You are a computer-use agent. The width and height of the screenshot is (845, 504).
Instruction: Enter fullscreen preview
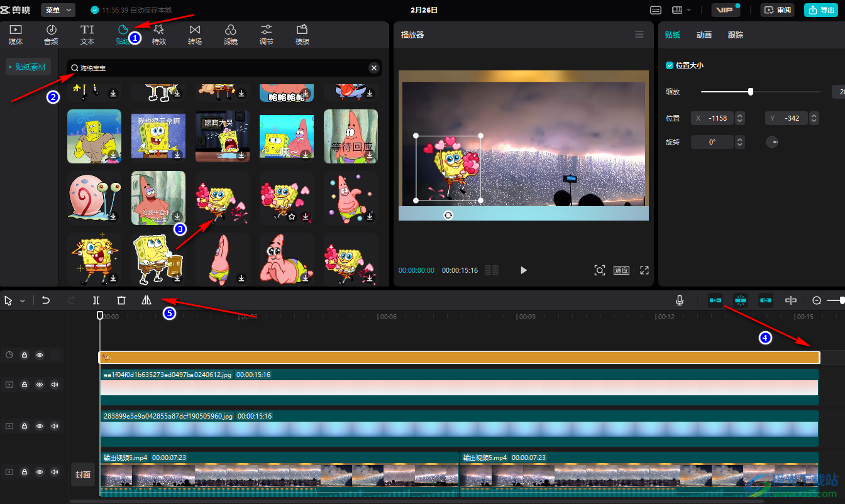[644, 270]
